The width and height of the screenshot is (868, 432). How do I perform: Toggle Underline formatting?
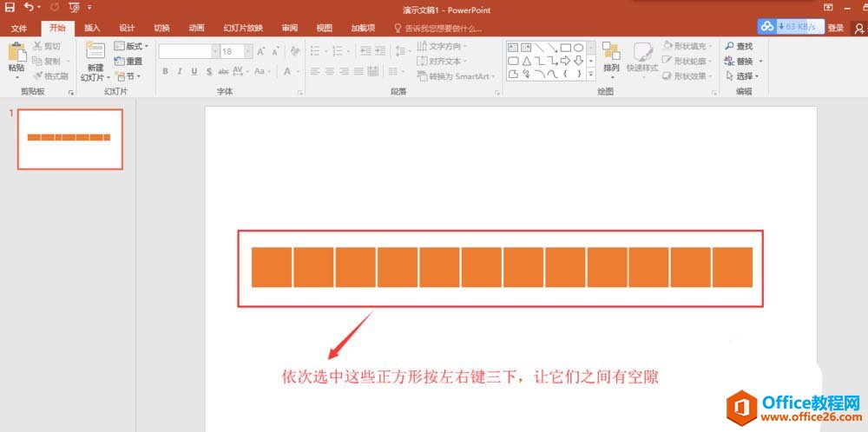[x=194, y=71]
